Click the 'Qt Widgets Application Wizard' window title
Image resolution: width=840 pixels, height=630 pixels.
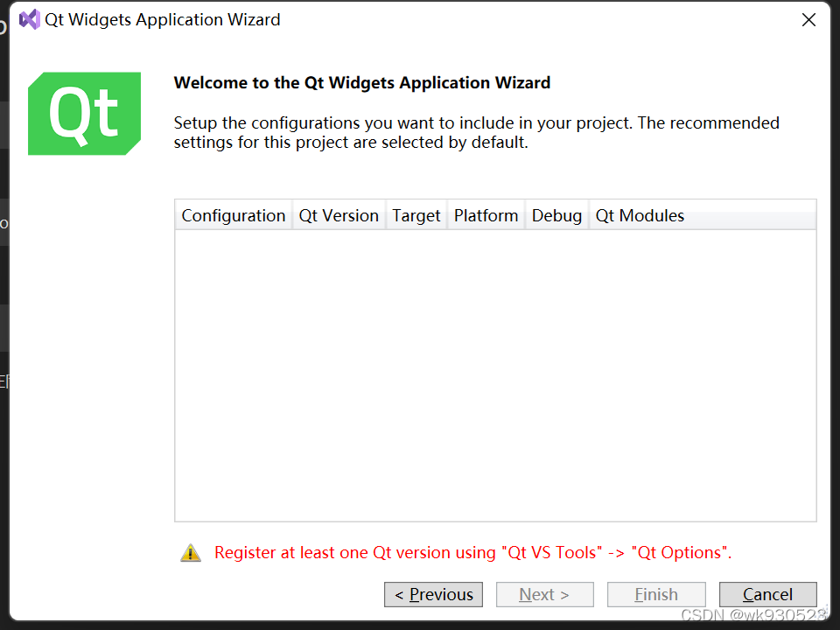tap(163, 20)
